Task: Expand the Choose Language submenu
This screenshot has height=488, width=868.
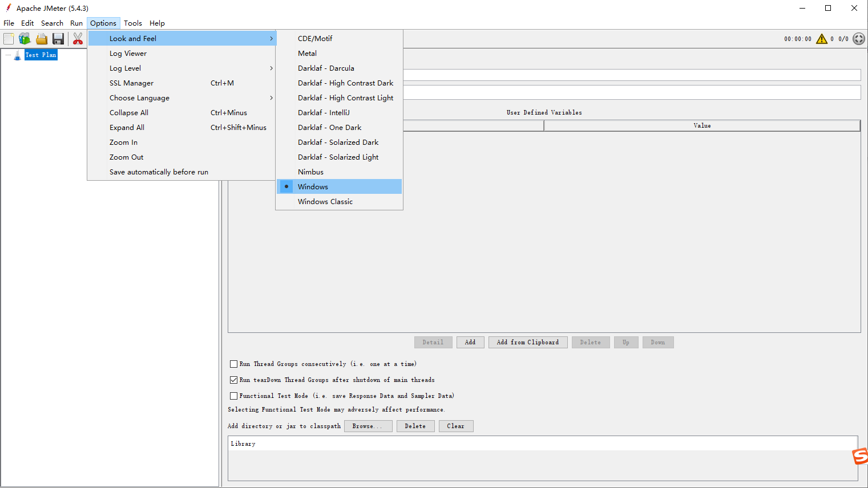Action: coord(182,97)
